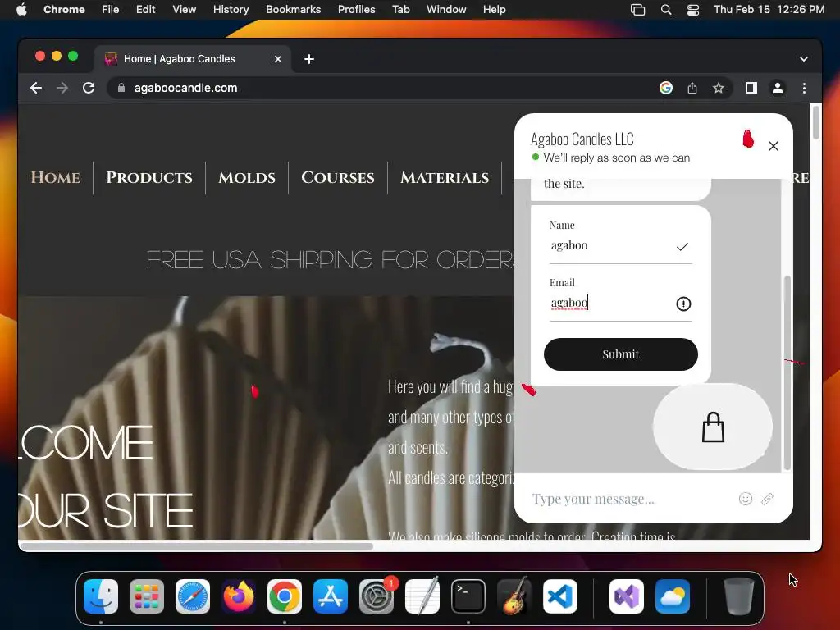The width and height of the screenshot is (840, 630).
Task: Open the weather cloud app in Dock
Action: 673,596
